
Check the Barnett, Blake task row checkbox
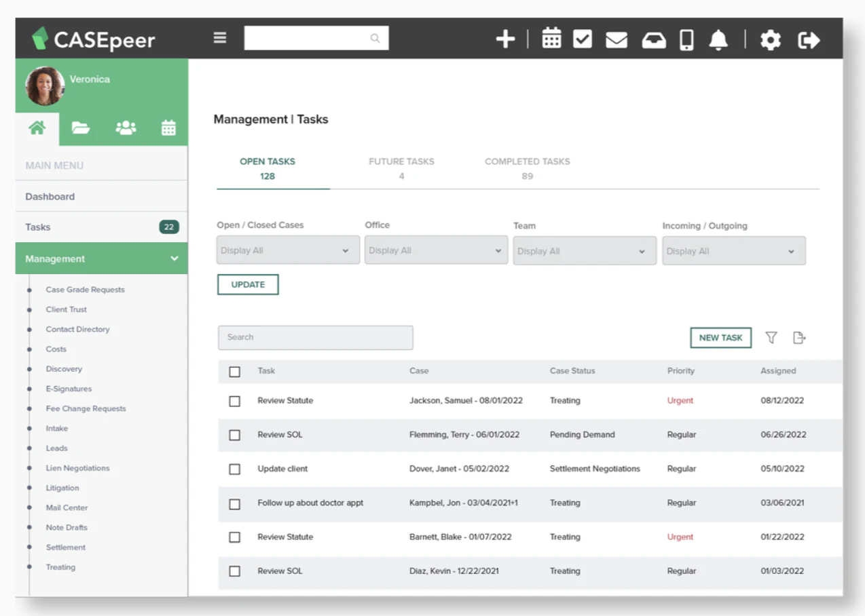[x=235, y=537]
